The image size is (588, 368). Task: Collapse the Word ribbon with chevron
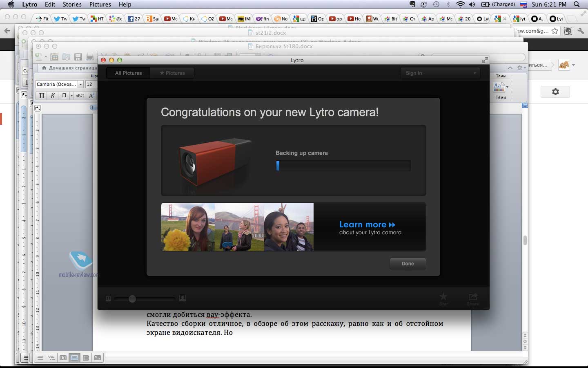[510, 68]
